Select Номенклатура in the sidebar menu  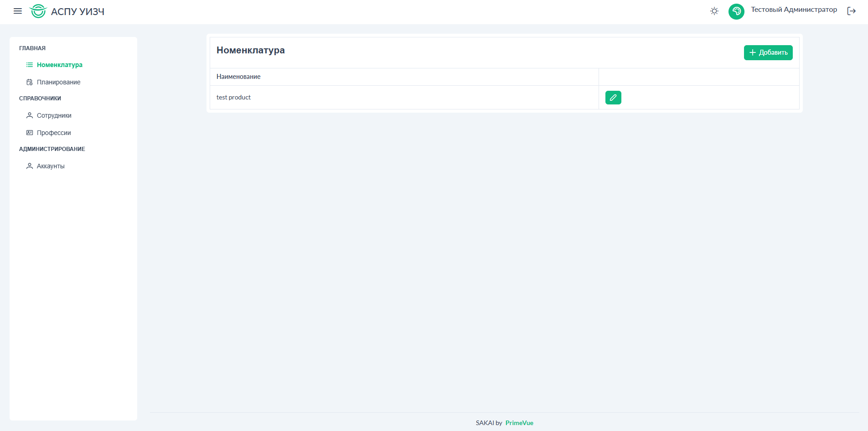click(59, 65)
